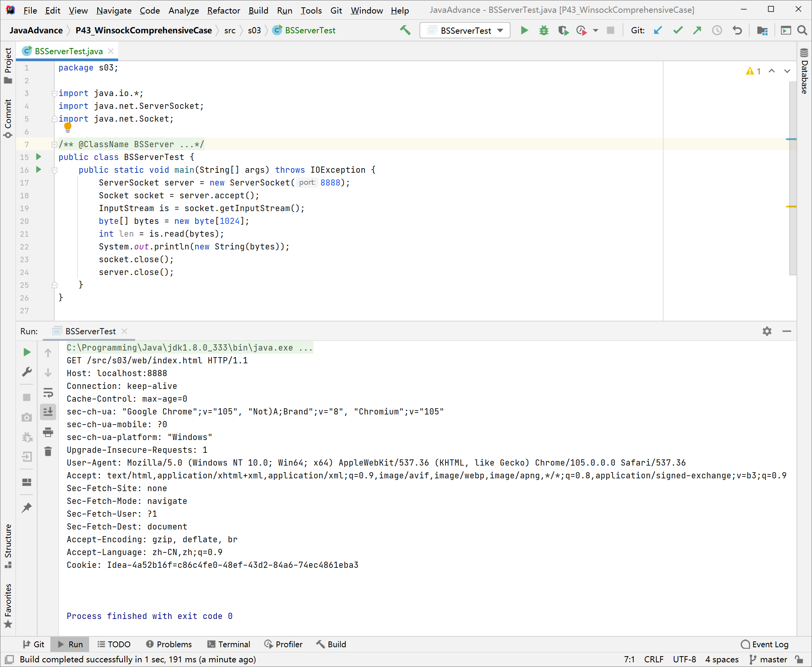The image size is (812, 667).
Task: Open the Database side panel
Action: pyautogui.click(x=805, y=71)
